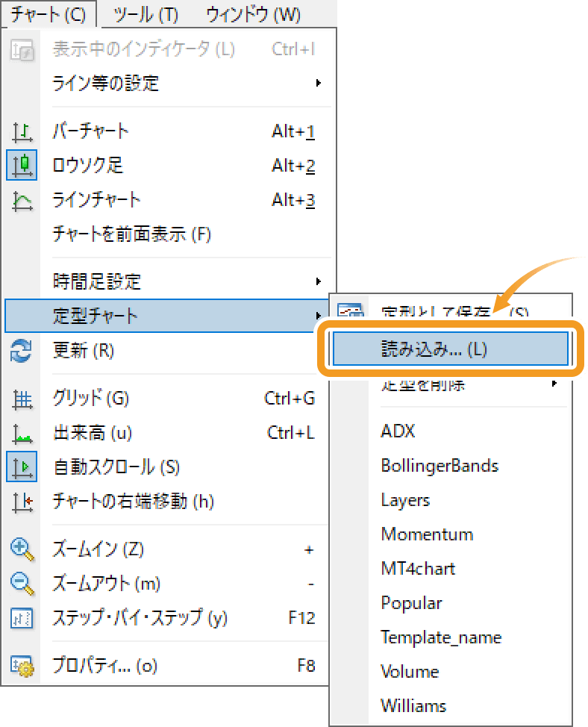
Task: Load the Volume template
Action: [451, 672]
